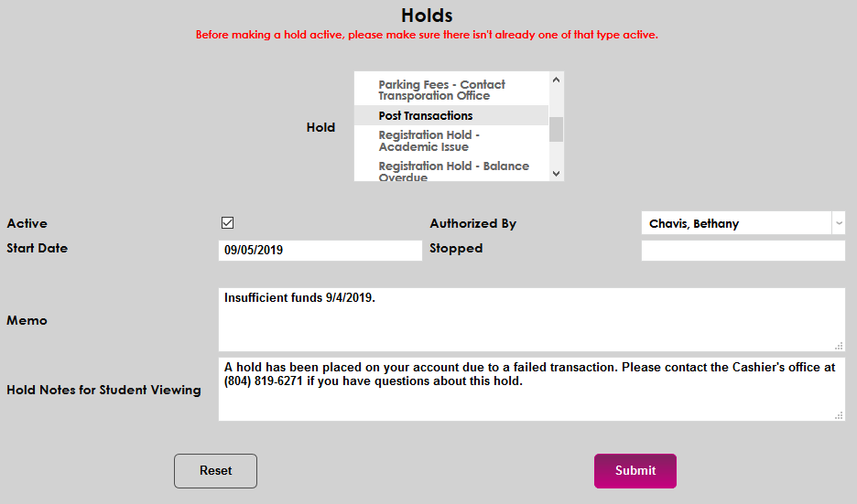Click the Hold Notes for Student Viewing box
The width and height of the screenshot is (857, 504).
coord(531,395)
